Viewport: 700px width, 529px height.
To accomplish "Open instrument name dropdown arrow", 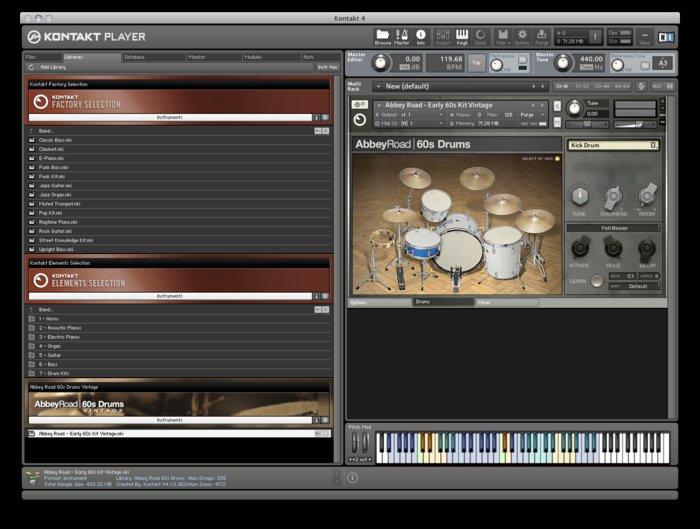I will pos(379,105).
